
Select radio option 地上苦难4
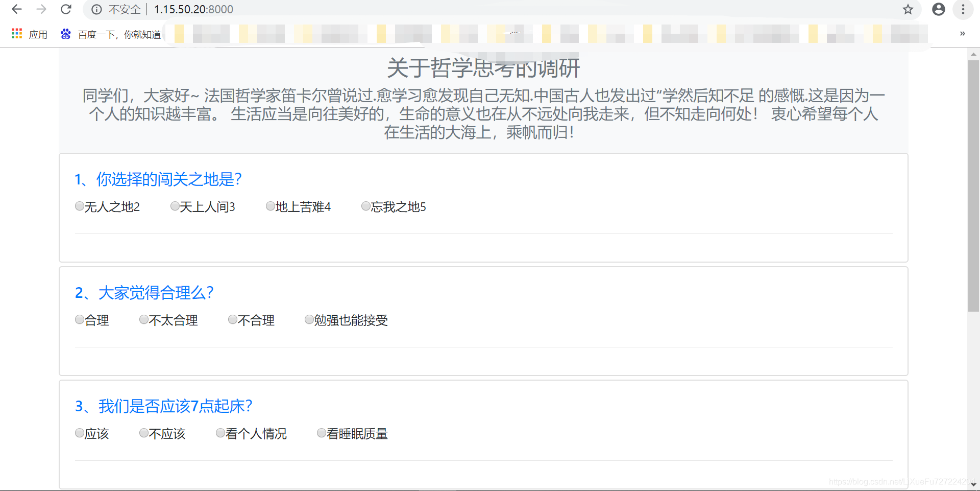[x=271, y=206]
